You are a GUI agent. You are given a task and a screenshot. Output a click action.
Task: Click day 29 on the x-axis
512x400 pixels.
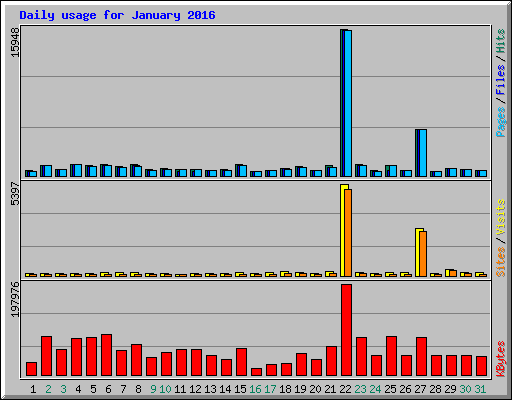[x=450, y=389]
